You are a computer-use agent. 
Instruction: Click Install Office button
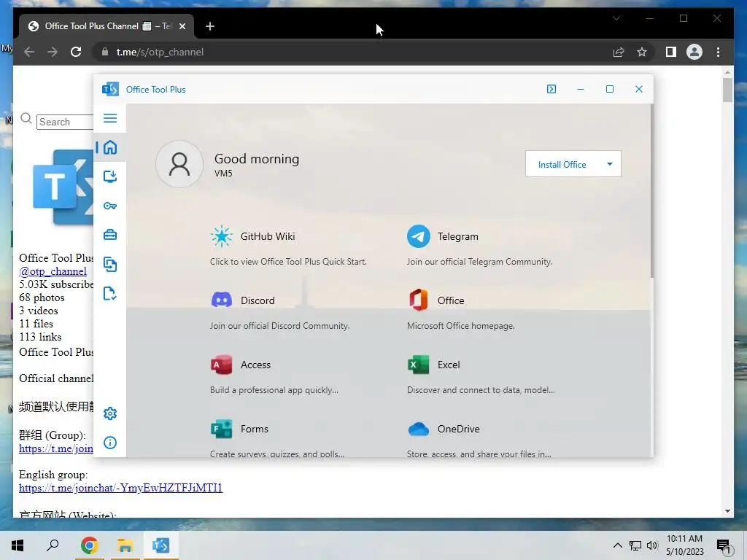562,164
